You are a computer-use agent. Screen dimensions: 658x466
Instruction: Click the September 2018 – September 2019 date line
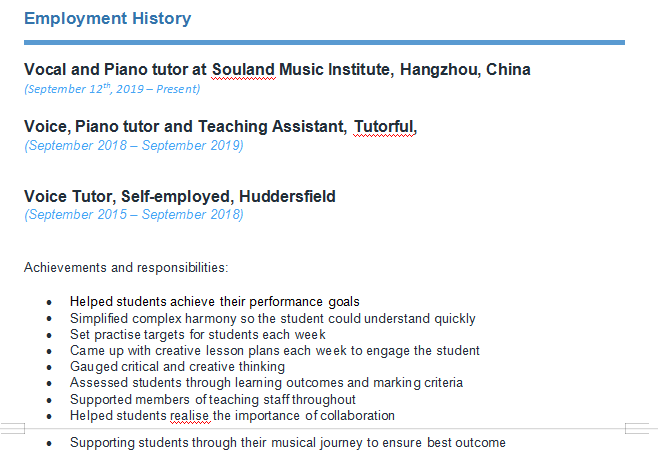133,145
